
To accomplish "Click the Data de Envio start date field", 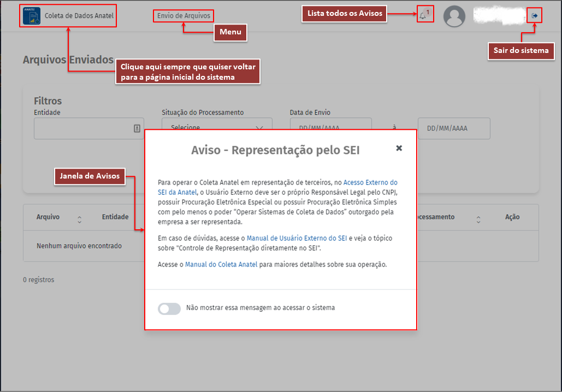I will pyautogui.click(x=330, y=124).
